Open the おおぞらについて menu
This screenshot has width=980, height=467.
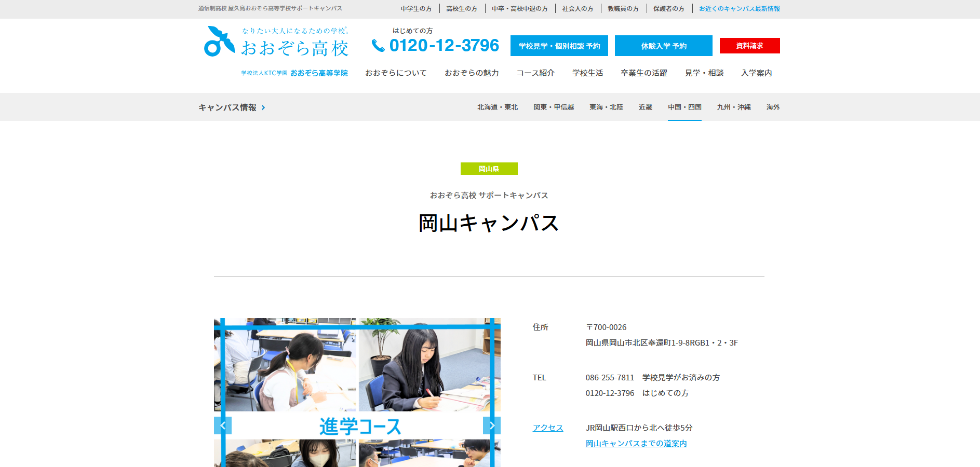click(395, 73)
